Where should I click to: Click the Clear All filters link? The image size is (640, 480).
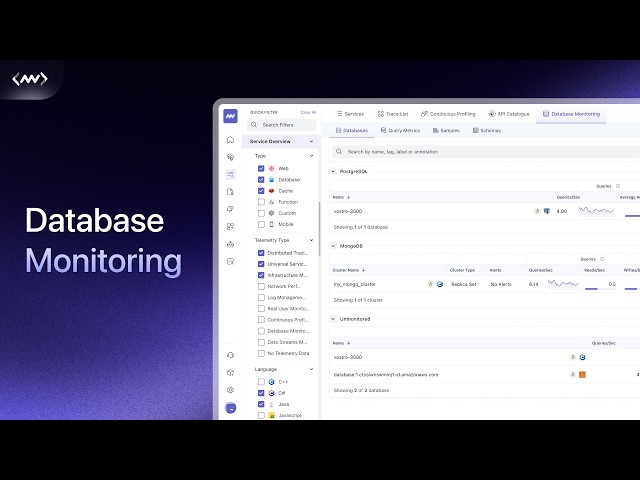[x=308, y=112]
